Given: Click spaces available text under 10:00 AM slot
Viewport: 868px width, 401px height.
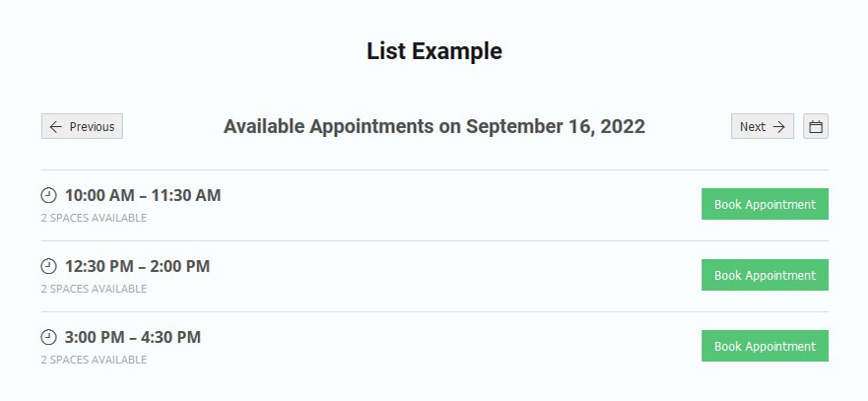Looking at the screenshot, I should click(x=94, y=218).
